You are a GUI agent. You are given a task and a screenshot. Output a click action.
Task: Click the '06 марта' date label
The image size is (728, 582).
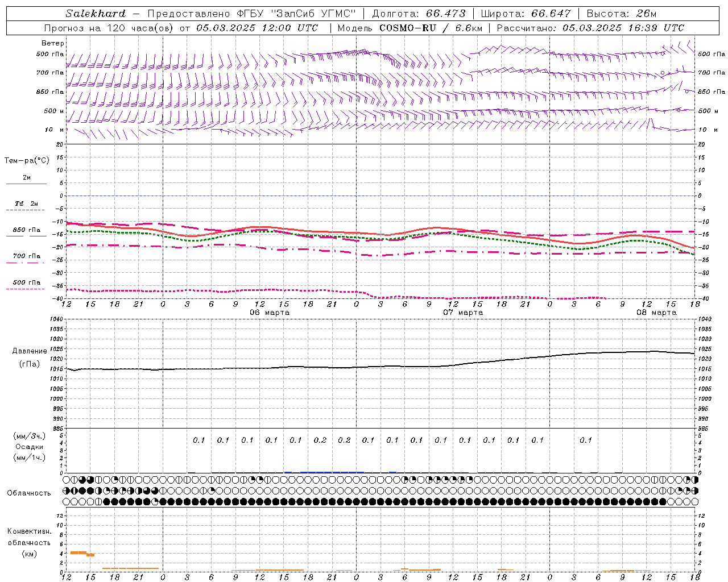[270, 312]
